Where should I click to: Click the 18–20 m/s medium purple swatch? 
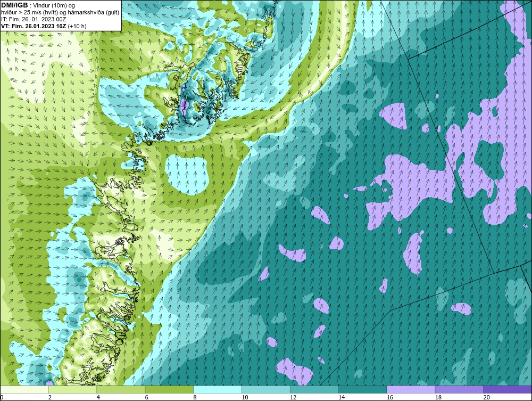pyautogui.click(x=460, y=389)
